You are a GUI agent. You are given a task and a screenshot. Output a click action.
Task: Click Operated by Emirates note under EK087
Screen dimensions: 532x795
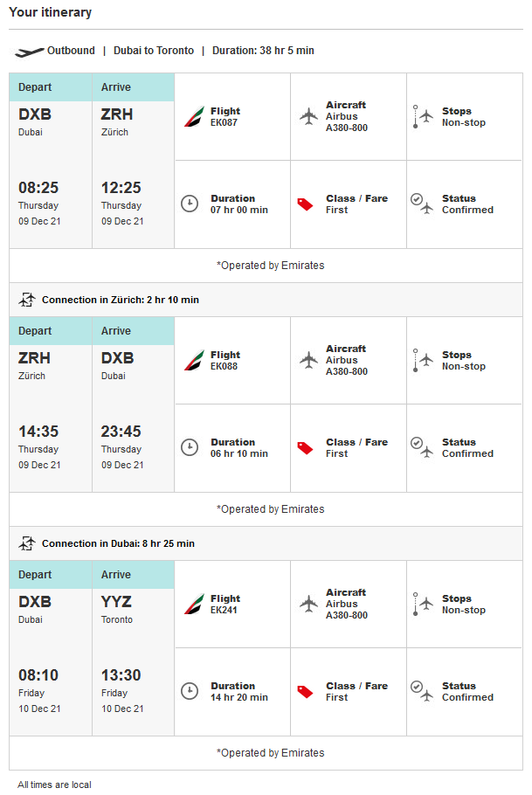tap(270, 266)
